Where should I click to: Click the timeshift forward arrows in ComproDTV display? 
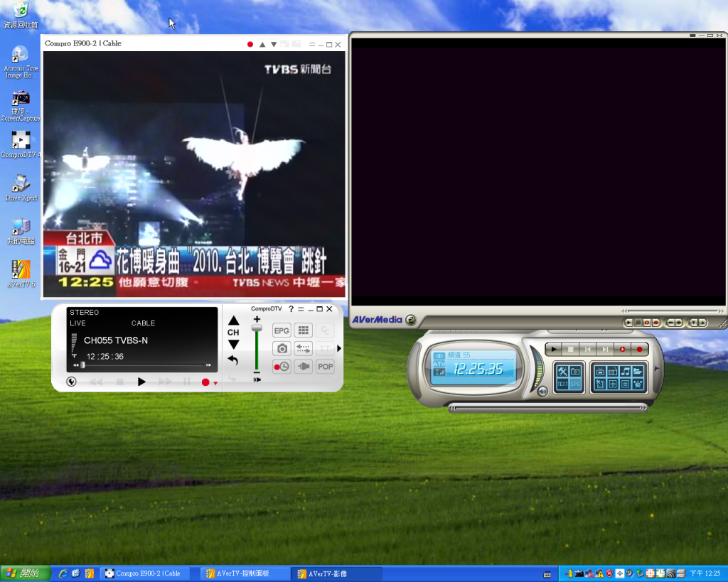click(x=208, y=365)
